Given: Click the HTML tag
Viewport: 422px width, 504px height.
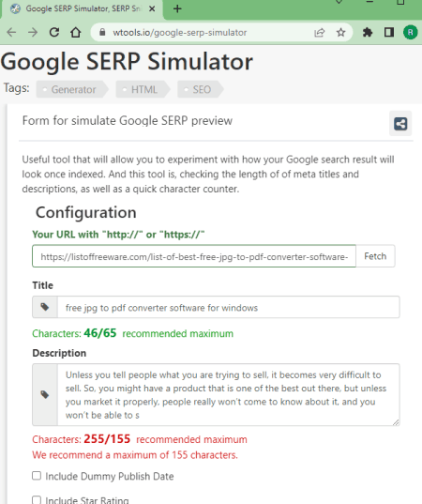Looking at the screenshot, I should (143, 89).
